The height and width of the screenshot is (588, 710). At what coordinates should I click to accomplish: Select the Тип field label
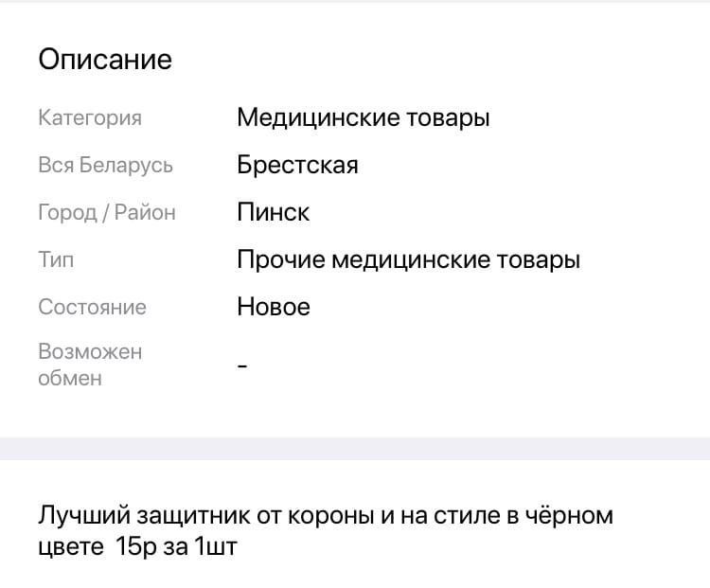click(x=56, y=259)
